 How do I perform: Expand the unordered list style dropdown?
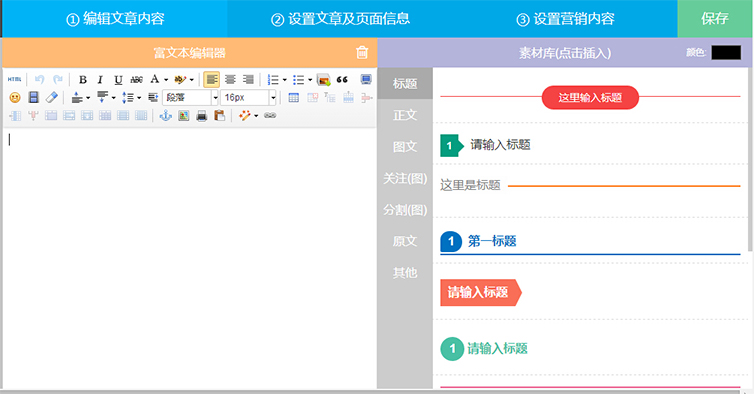pyautogui.click(x=310, y=80)
